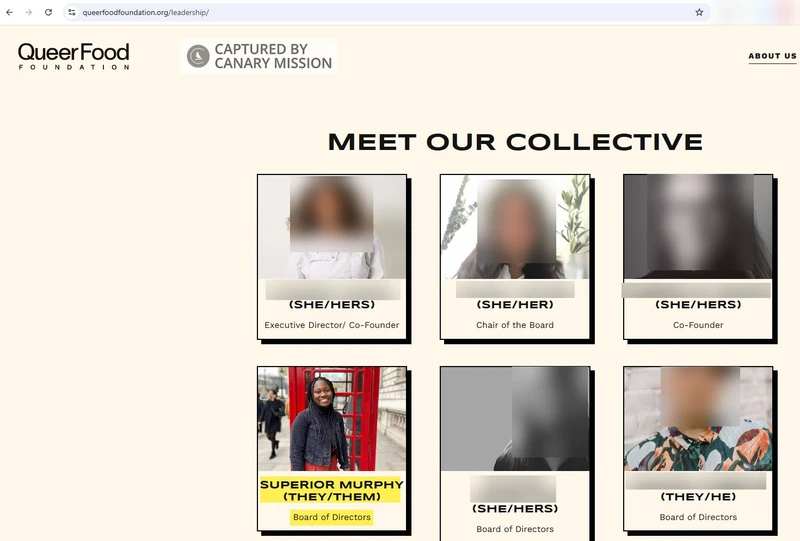800x541 pixels.
Task: Click the Captured by Canary Mission text
Action: (x=273, y=56)
